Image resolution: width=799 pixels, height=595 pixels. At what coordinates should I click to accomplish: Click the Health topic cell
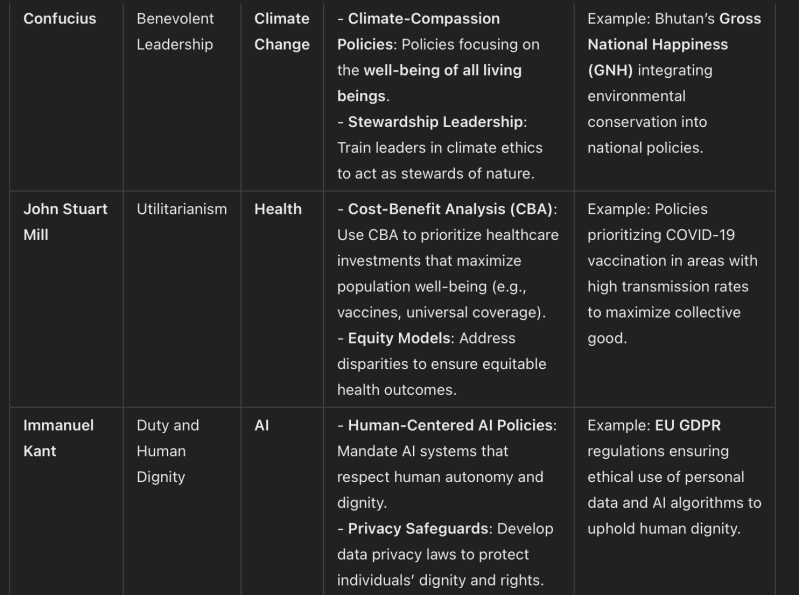[x=277, y=209]
